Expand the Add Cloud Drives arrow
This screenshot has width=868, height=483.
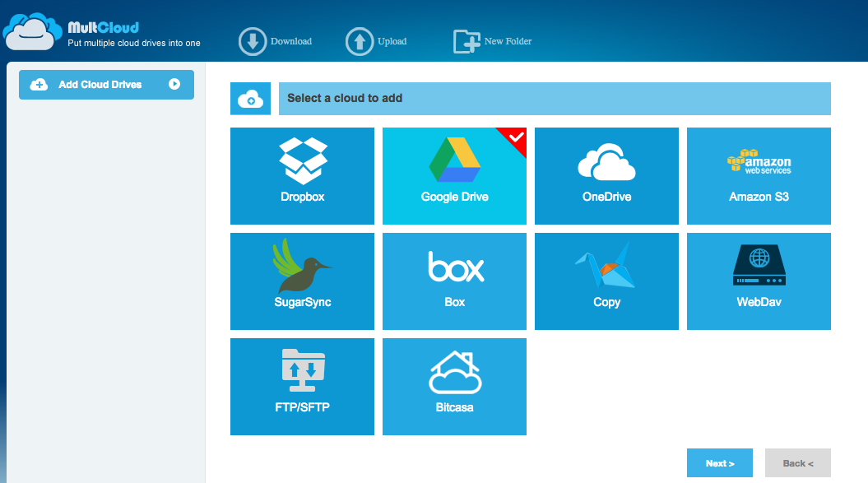[x=174, y=84]
